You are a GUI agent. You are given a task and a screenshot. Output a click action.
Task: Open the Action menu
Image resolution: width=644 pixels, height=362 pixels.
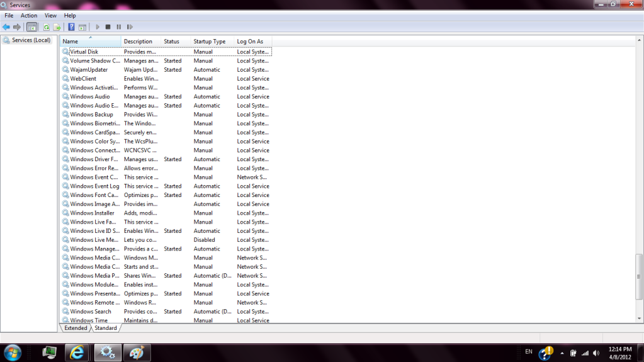tap(29, 16)
